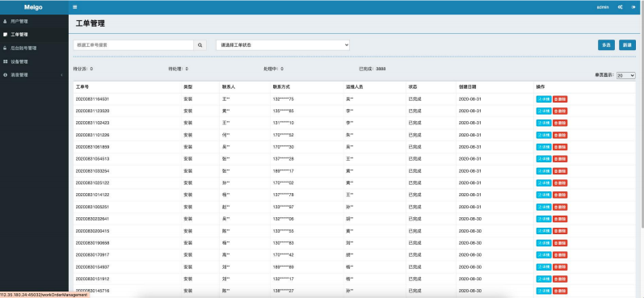Click the 后台账号管理 sidebar lock icon
644x298 pixels.
[x=5, y=48]
